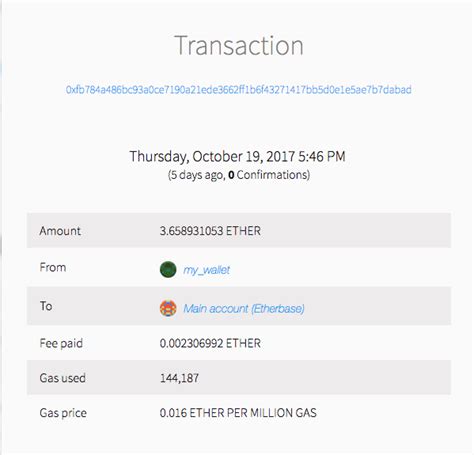The image size is (474, 455).
Task: Open the my_wallet sender link
Action: coord(206,270)
